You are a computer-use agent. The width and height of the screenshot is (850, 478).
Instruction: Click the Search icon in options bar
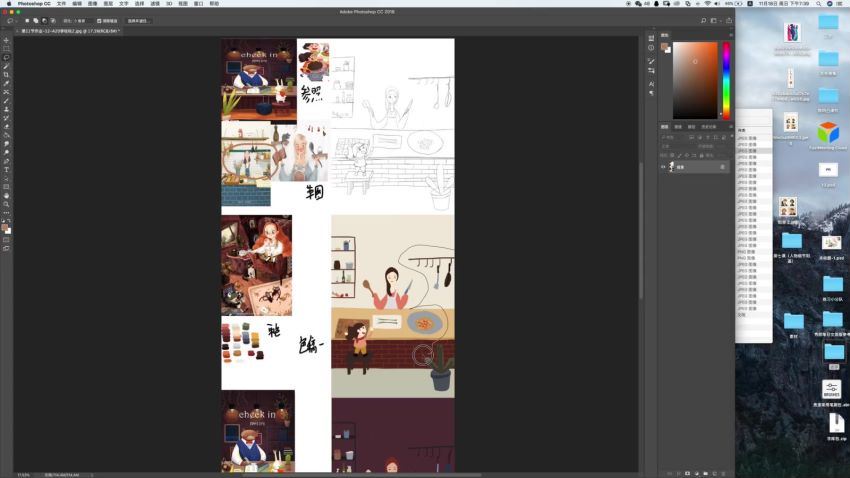point(704,21)
